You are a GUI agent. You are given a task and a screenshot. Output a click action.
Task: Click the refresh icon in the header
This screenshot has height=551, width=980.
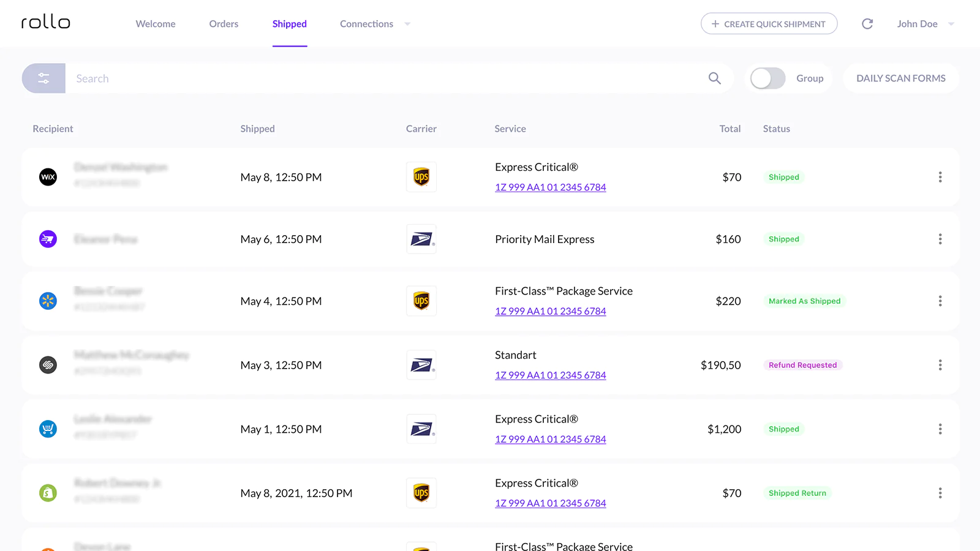[x=867, y=23]
